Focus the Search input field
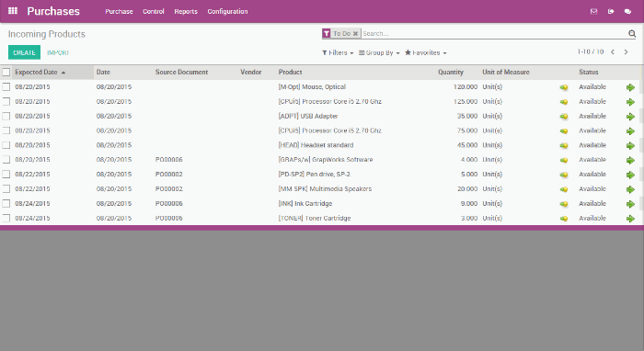This screenshot has height=351, width=644. [x=493, y=34]
